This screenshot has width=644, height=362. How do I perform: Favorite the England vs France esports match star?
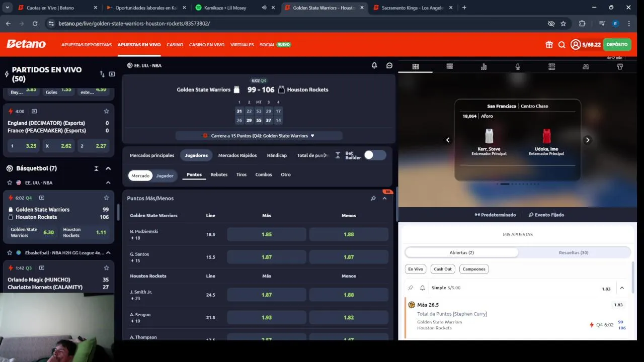[106, 111]
